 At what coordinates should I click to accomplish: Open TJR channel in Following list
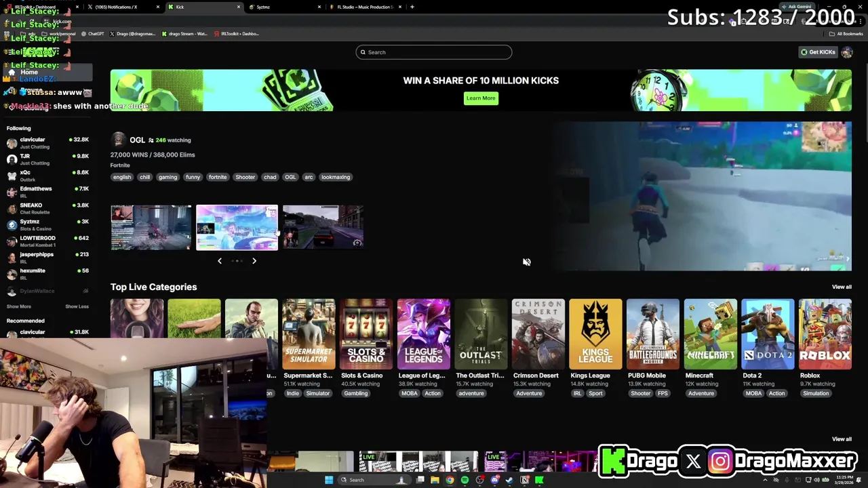pyautogui.click(x=47, y=159)
